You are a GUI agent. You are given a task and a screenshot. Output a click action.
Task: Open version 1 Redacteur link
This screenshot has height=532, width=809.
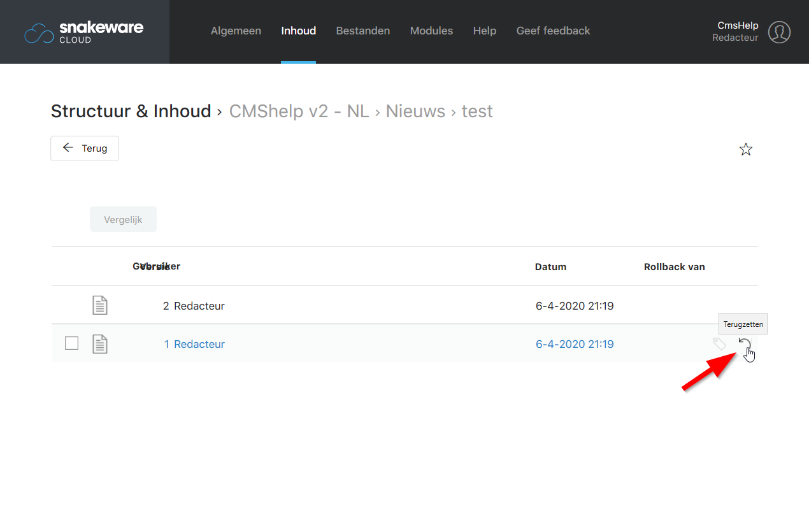199,344
